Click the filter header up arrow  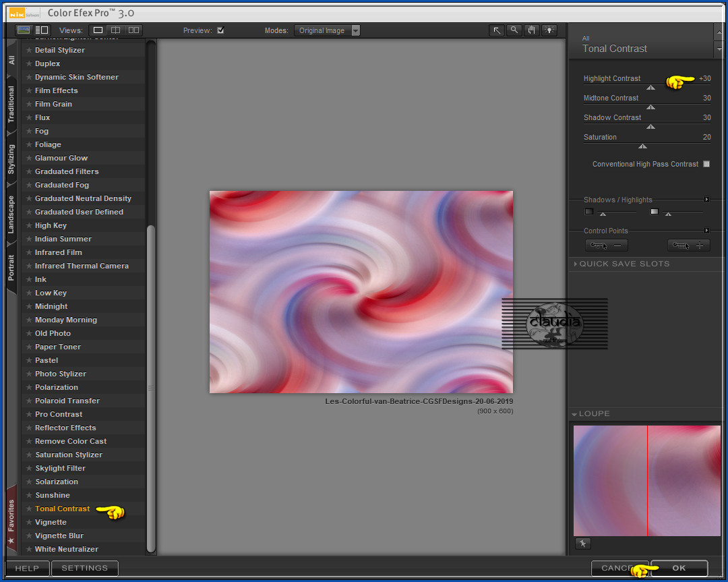pyautogui.click(x=719, y=32)
